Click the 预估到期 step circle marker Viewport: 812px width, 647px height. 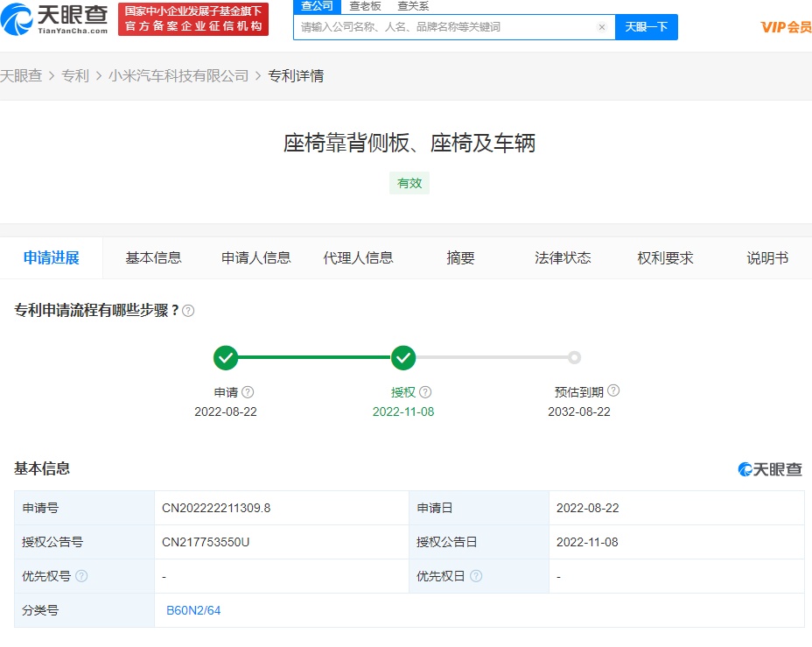pyautogui.click(x=574, y=357)
